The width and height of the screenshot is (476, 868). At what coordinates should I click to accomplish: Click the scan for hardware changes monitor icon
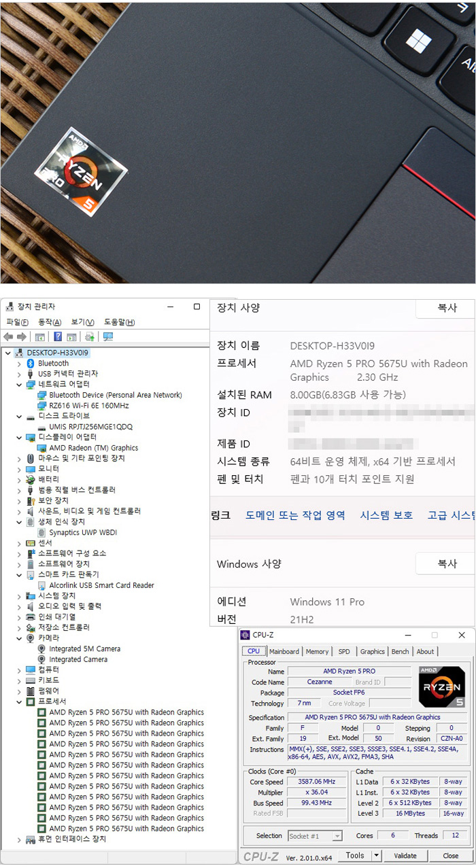tap(107, 336)
